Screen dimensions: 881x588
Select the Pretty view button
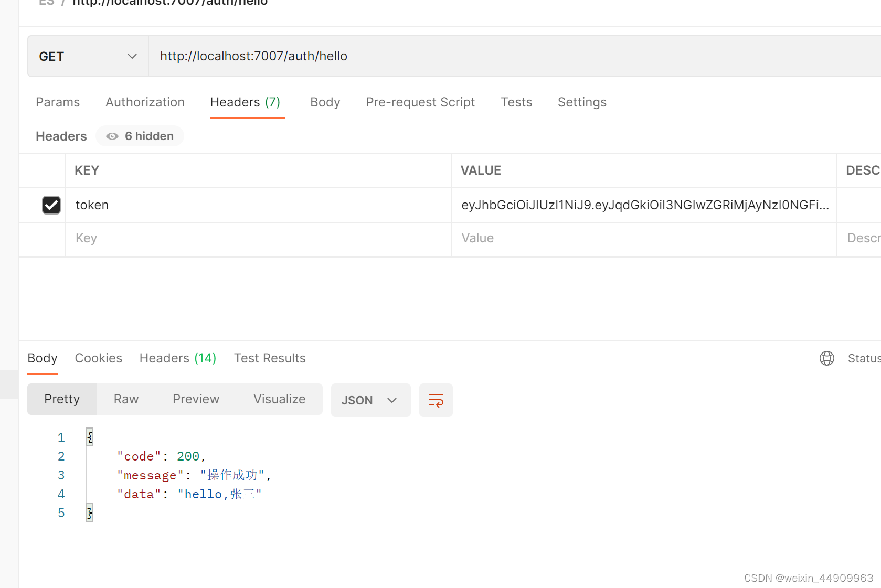pos(62,399)
